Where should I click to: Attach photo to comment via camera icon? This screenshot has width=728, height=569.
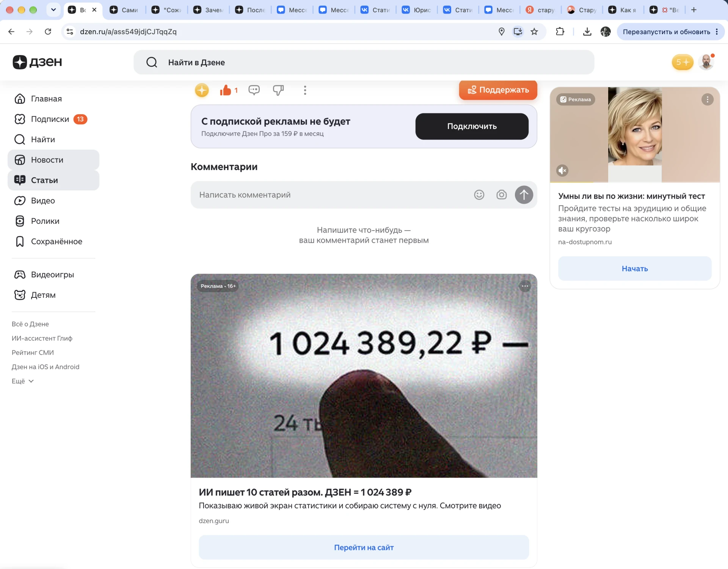[502, 195]
